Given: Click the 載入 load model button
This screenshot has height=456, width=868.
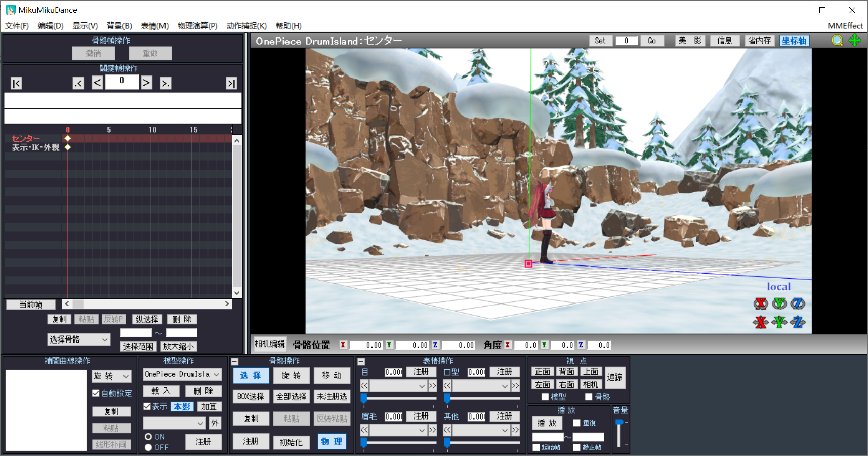Looking at the screenshot, I should pyautogui.click(x=161, y=391).
